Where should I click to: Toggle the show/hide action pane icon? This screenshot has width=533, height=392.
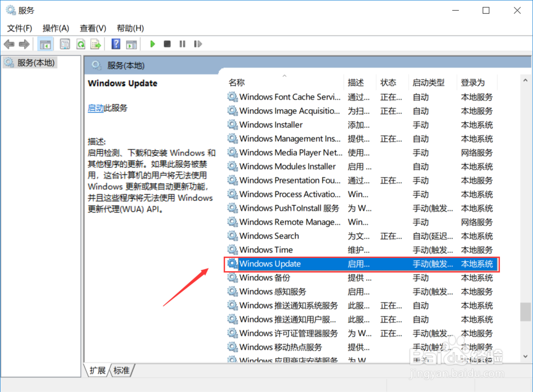tap(132, 44)
